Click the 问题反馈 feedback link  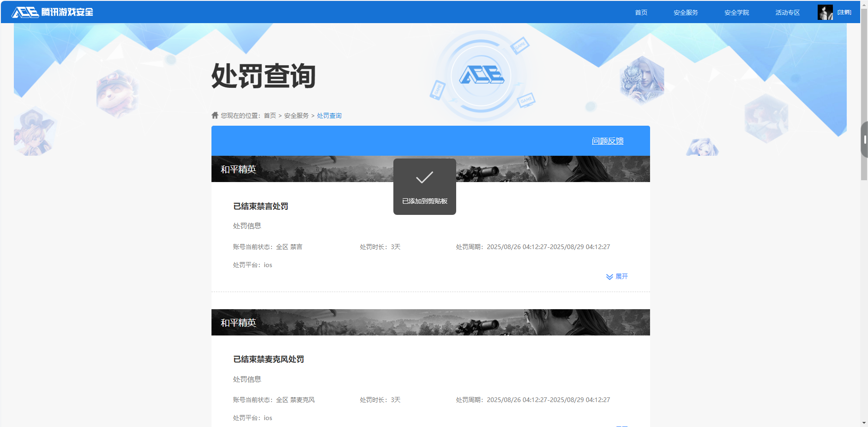[x=607, y=140]
